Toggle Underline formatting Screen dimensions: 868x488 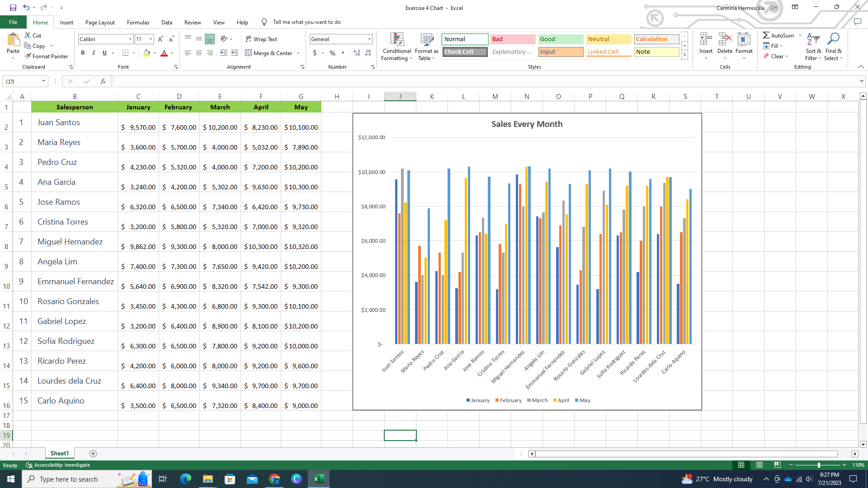point(104,53)
